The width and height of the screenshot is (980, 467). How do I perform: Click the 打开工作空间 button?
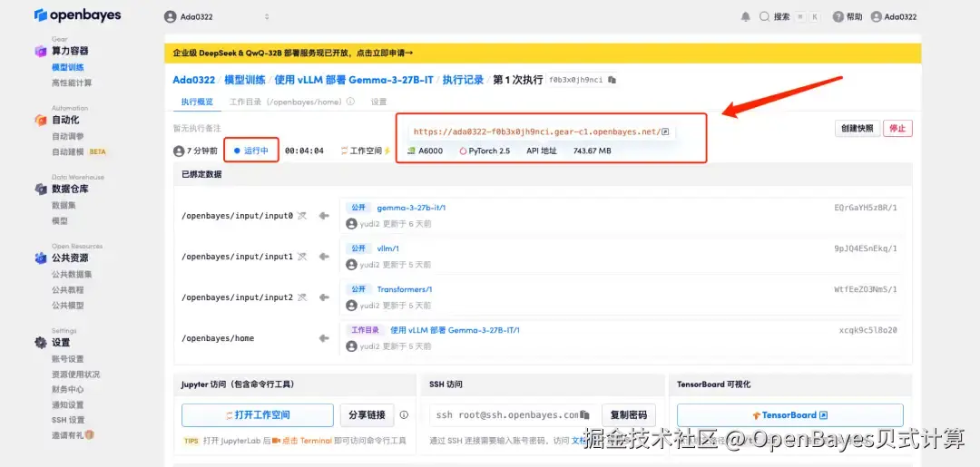tap(258, 414)
